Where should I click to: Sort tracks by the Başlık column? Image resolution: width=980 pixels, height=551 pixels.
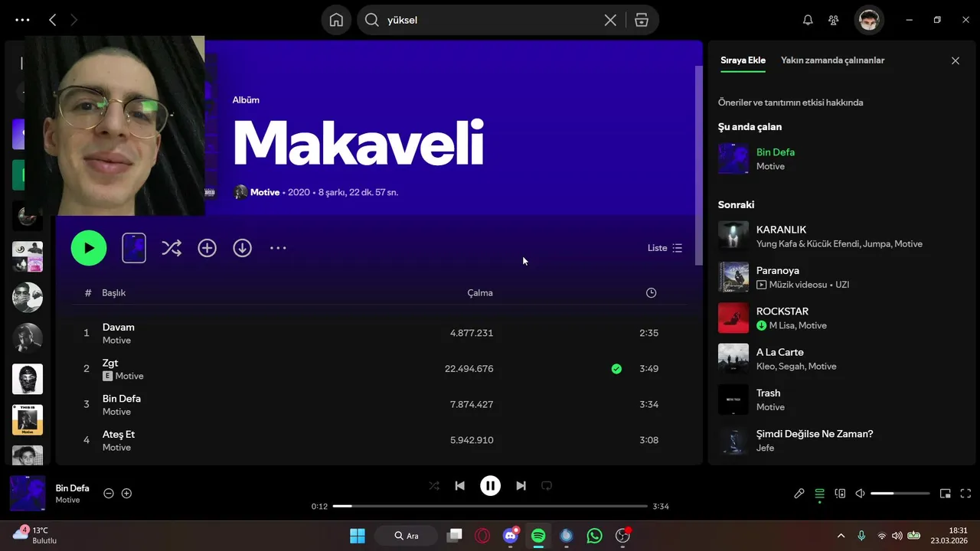coord(114,292)
